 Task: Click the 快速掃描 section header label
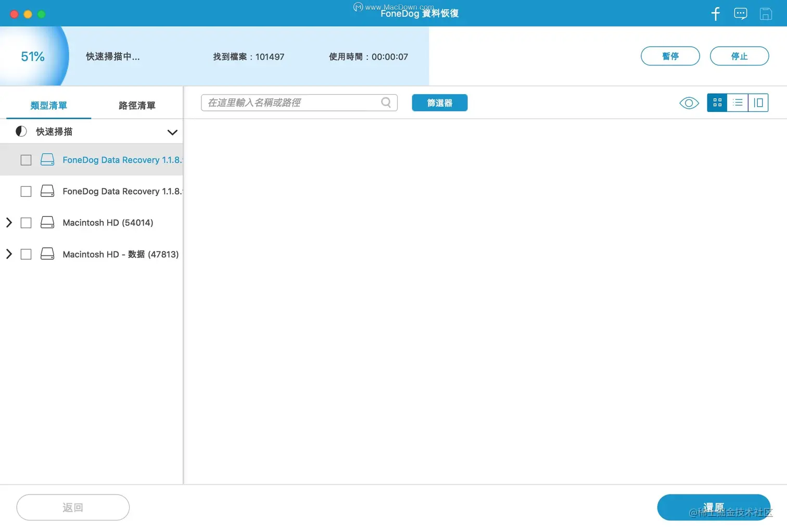click(54, 132)
